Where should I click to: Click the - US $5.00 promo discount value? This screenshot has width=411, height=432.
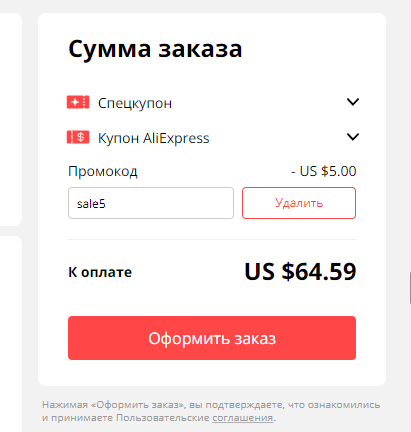[324, 171]
